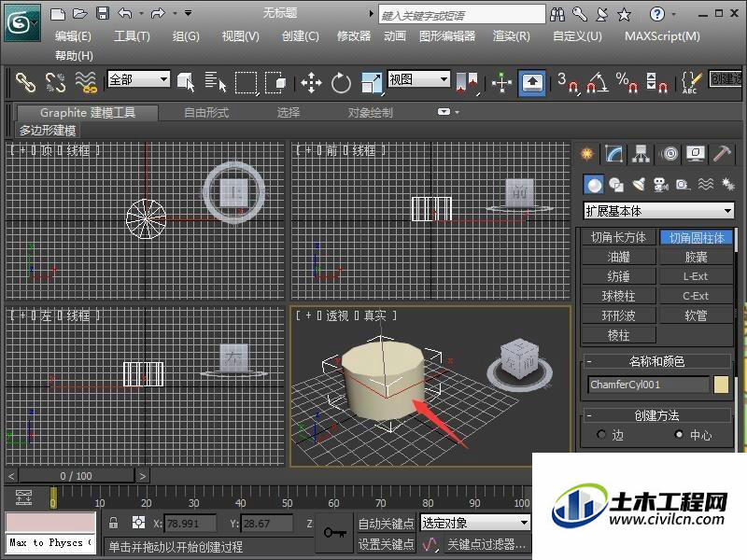
Task: Select Cameras category icon
Action: tap(661, 185)
